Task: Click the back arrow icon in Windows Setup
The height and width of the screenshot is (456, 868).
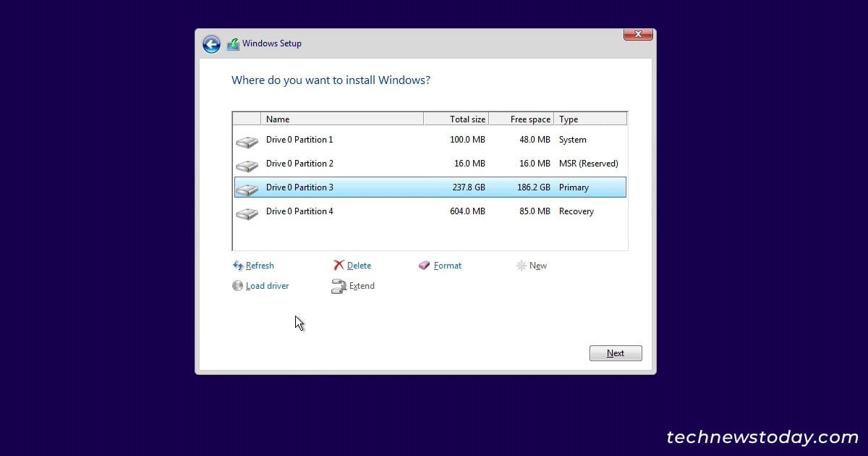Action: coord(211,44)
